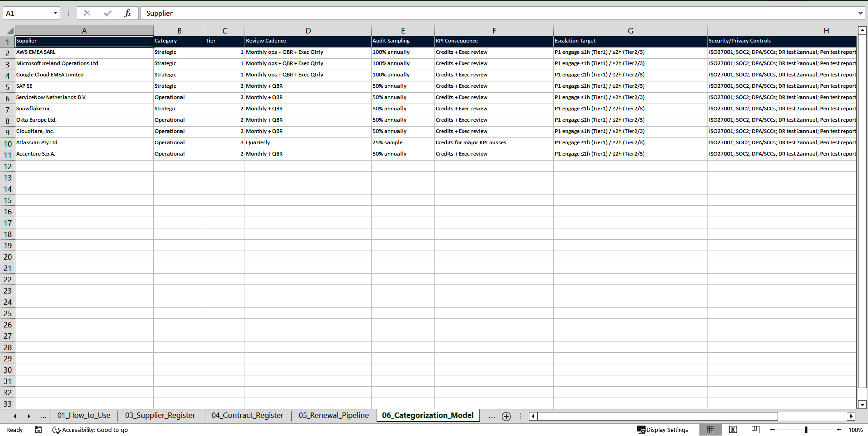This screenshot has height=436, width=868.
Task: Click the macro recording status bar icon
Action: click(x=38, y=430)
